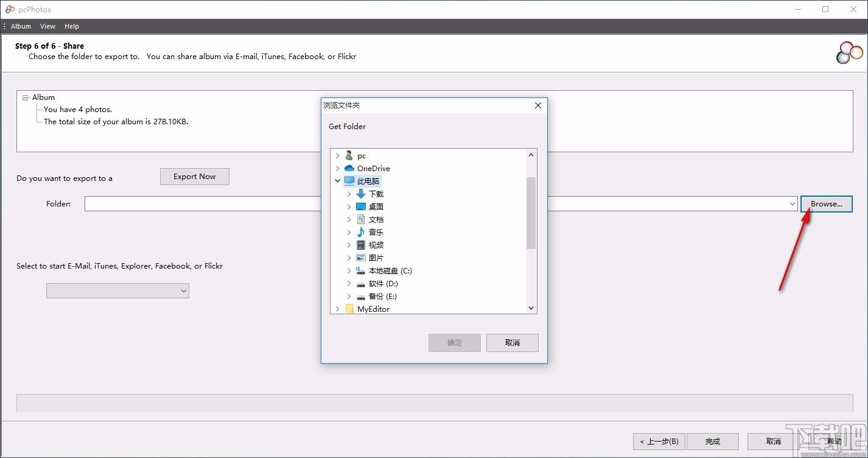Expand the 下载 folder node
The width and height of the screenshot is (868, 458).
(349, 194)
